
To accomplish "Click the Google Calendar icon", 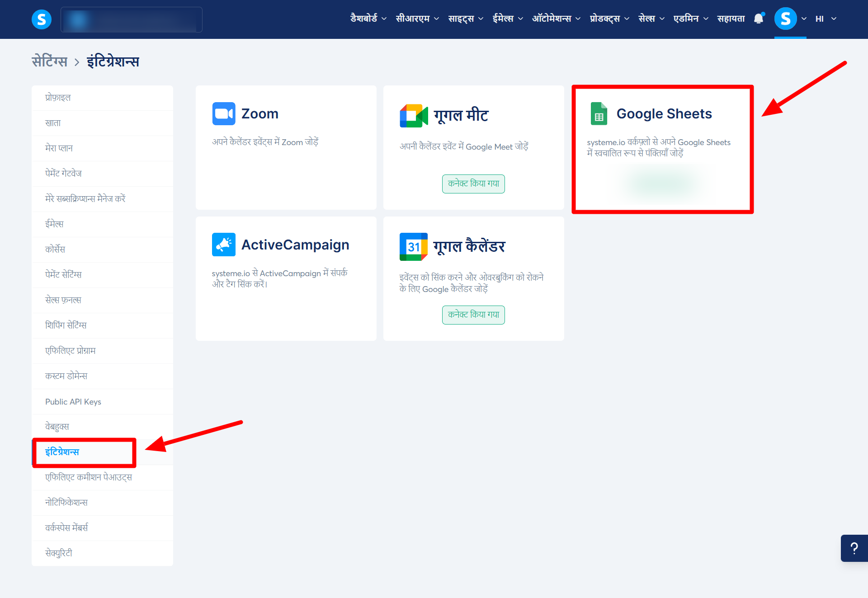I will (414, 247).
